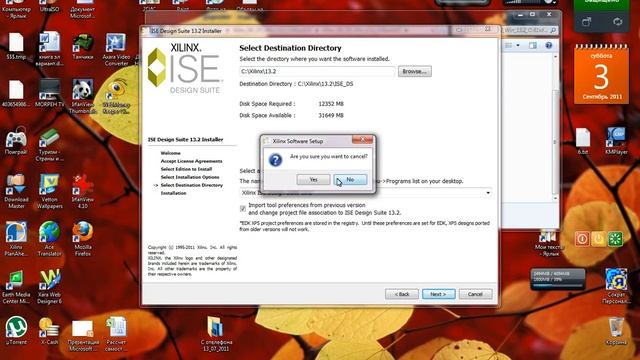Toggle Import tool preferences checkbox
The image size is (640, 360).
243,209
